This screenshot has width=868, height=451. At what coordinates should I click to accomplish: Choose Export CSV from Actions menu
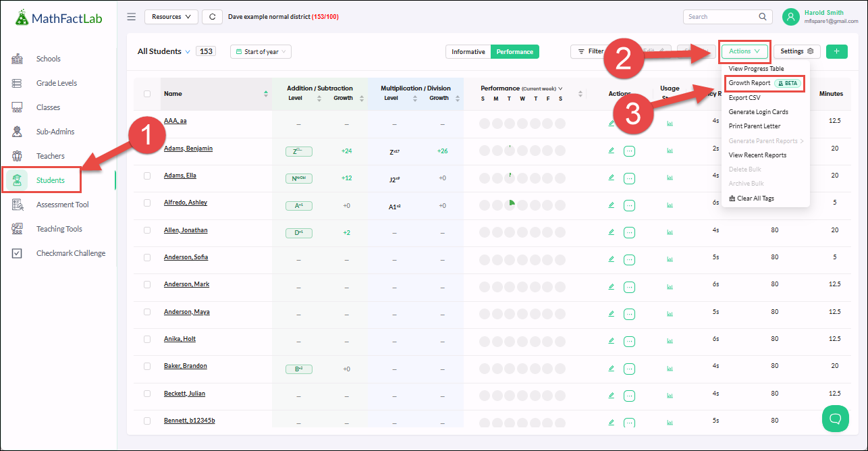pos(744,98)
